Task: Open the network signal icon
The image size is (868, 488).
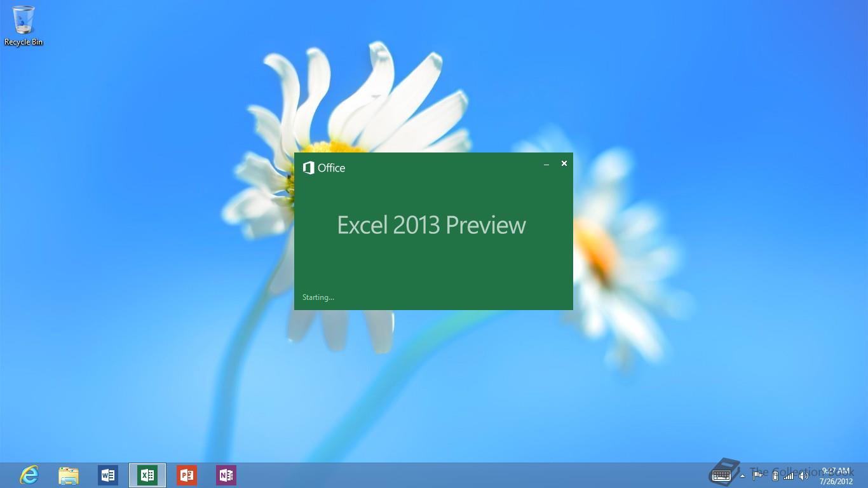Action: click(789, 475)
